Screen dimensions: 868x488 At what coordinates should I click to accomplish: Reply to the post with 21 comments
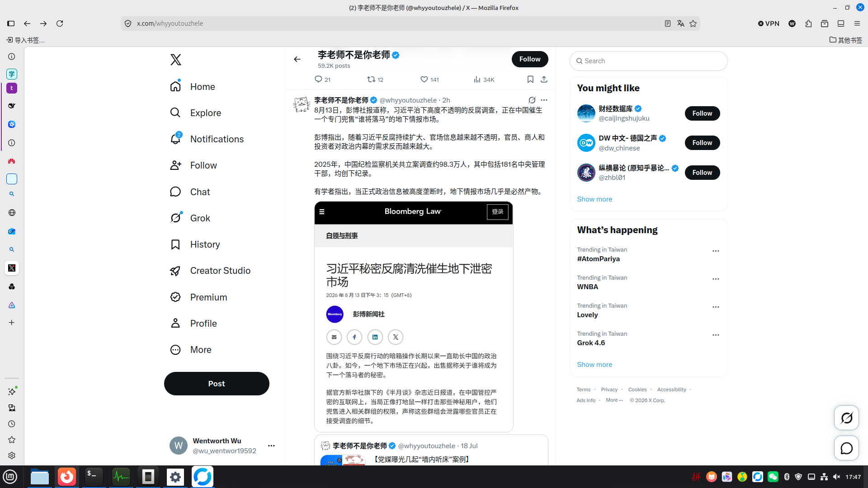tap(322, 80)
